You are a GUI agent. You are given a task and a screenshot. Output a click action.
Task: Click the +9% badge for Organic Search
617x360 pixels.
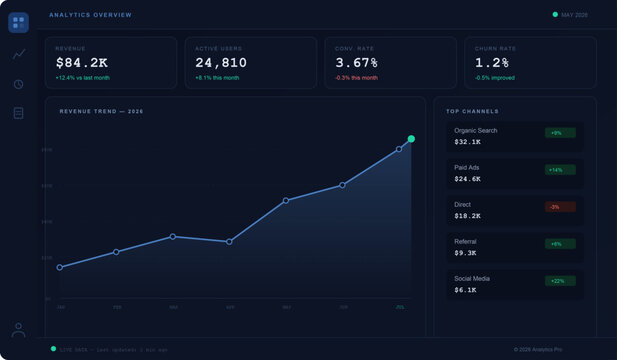560,133
